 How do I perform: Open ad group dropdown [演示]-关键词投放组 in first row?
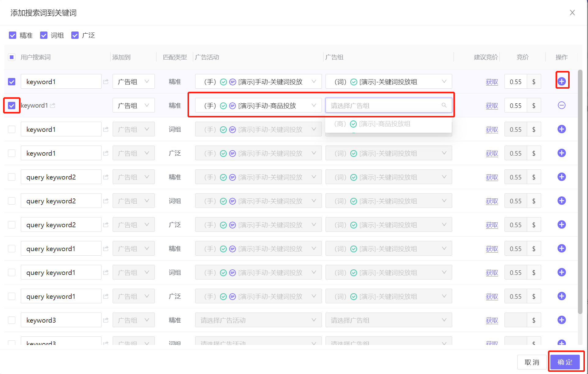pos(389,82)
